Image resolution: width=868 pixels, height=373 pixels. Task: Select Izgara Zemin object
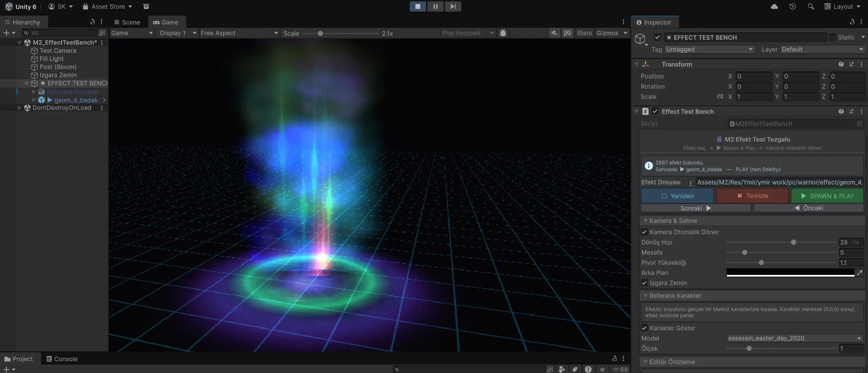coord(58,75)
